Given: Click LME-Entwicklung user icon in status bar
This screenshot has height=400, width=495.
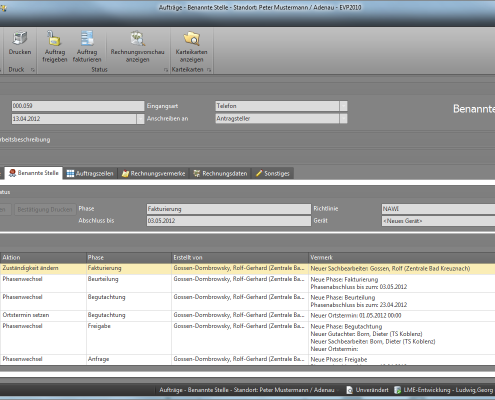Looking at the screenshot, I should pyautogui.click(x=397, y=390).
